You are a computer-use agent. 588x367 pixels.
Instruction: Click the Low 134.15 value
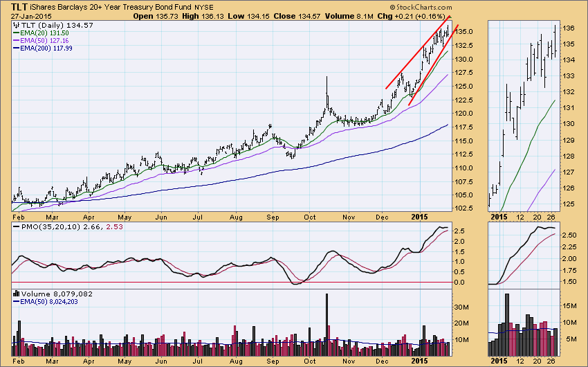click(x=249, y=16)
